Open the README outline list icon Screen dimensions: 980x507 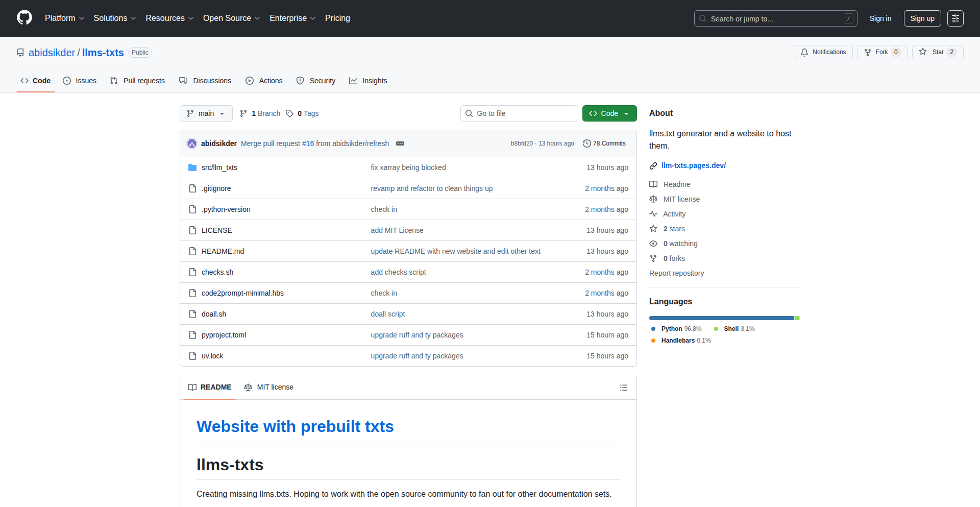click(623, 388)
